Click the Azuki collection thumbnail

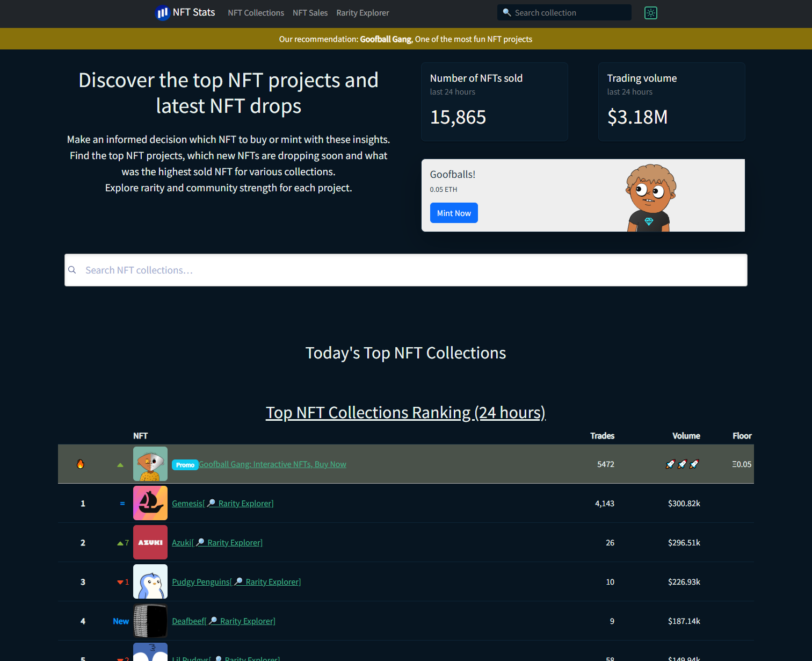point(150,542)
